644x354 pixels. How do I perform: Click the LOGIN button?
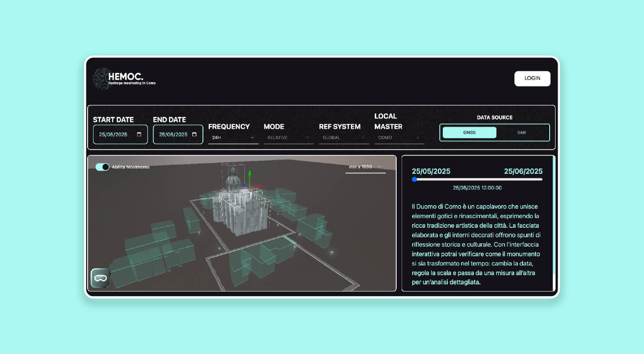[x=532, y=78]
